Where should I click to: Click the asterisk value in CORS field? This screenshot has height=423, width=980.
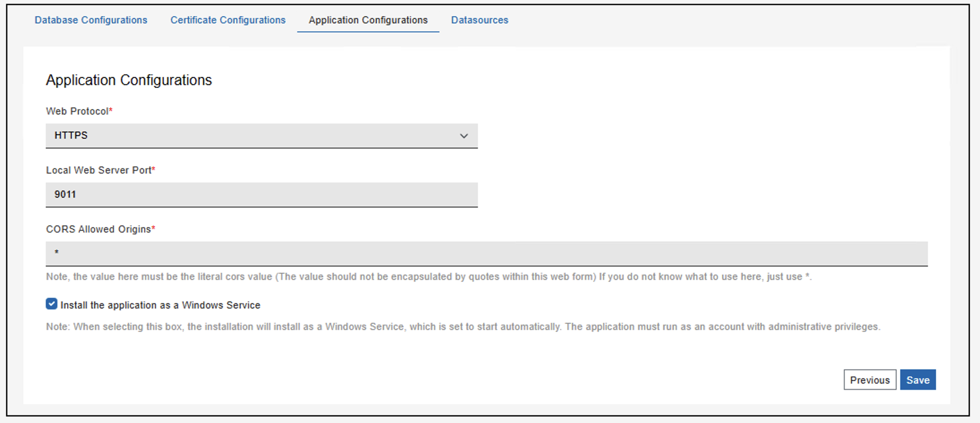click(x=57, y=253)
